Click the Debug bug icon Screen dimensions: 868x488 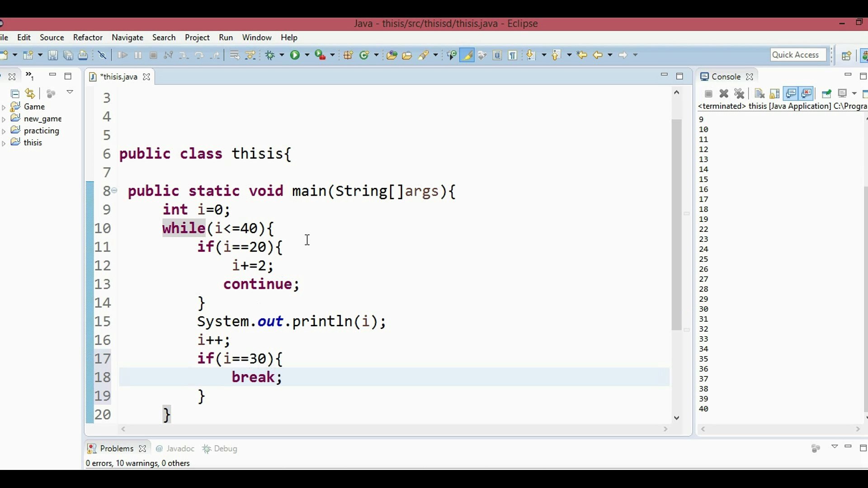(270, 55)
